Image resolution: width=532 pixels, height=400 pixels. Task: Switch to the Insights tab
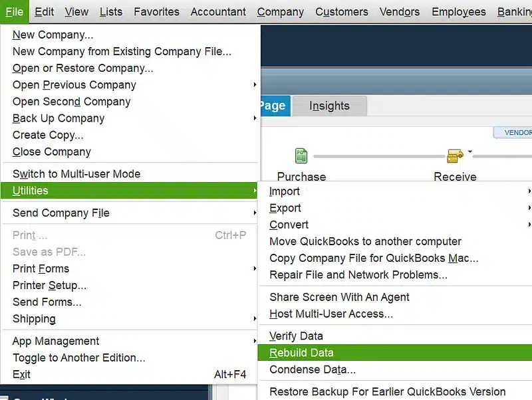329,106
